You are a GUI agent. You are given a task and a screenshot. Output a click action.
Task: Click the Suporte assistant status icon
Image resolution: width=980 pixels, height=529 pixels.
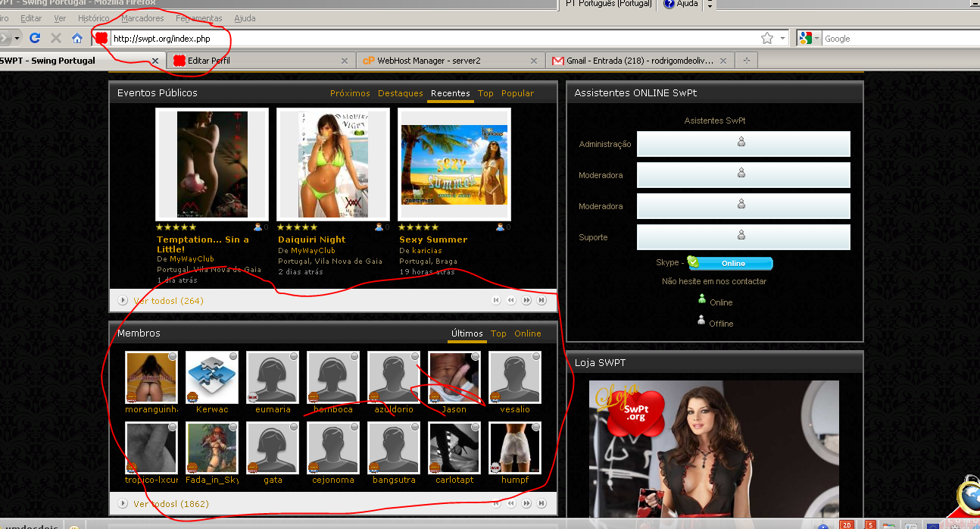(x=741, y=235)
